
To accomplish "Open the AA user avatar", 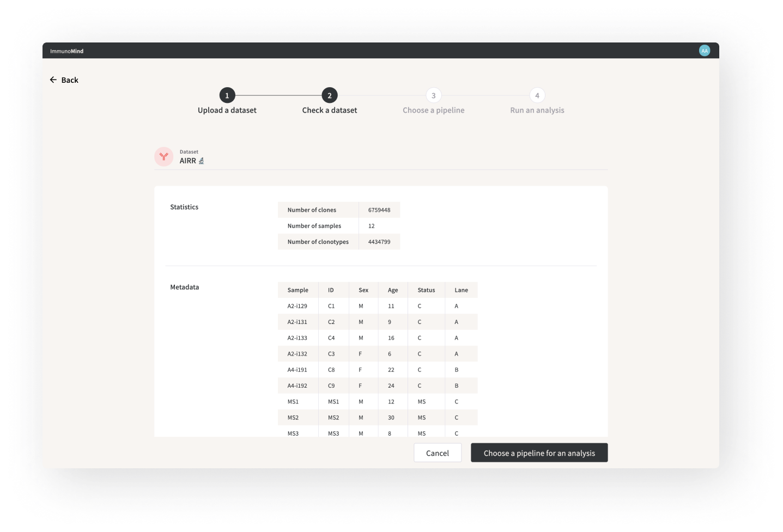I will [x=704, y=51].
